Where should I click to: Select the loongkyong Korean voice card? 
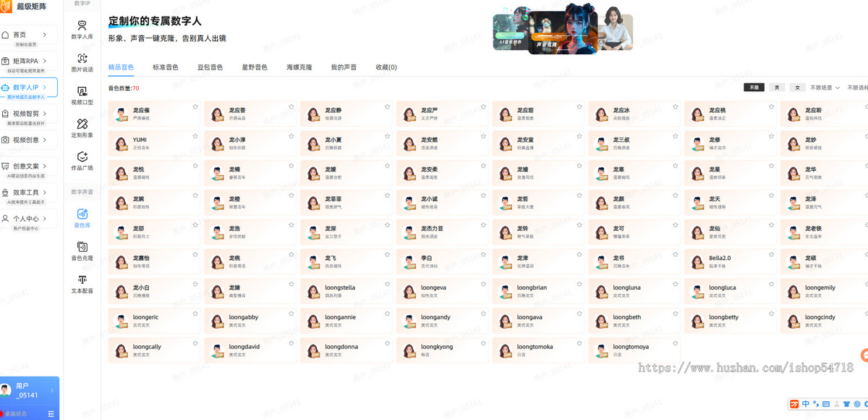pos(442,351)
